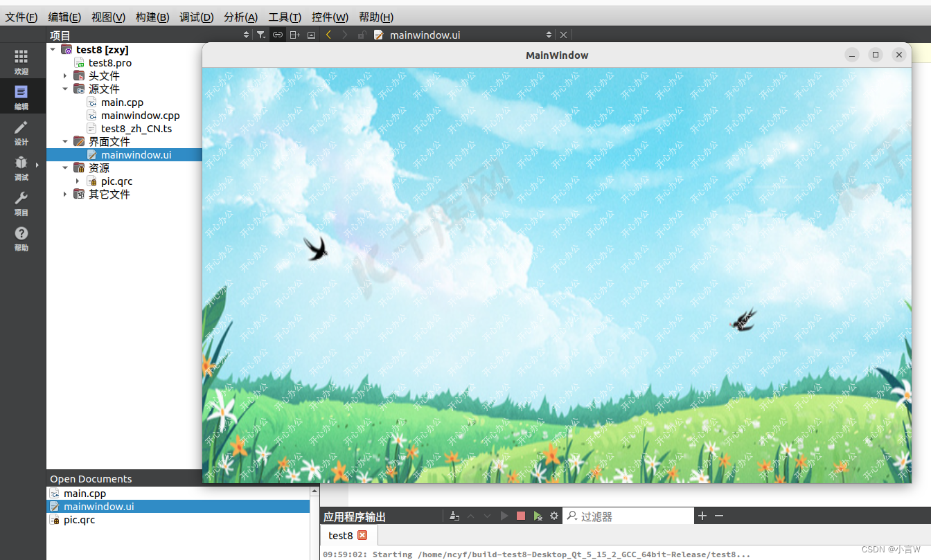Open the 分析(A) menu
Viewport: 931px width, 560px height.
[x=241, y=17]
